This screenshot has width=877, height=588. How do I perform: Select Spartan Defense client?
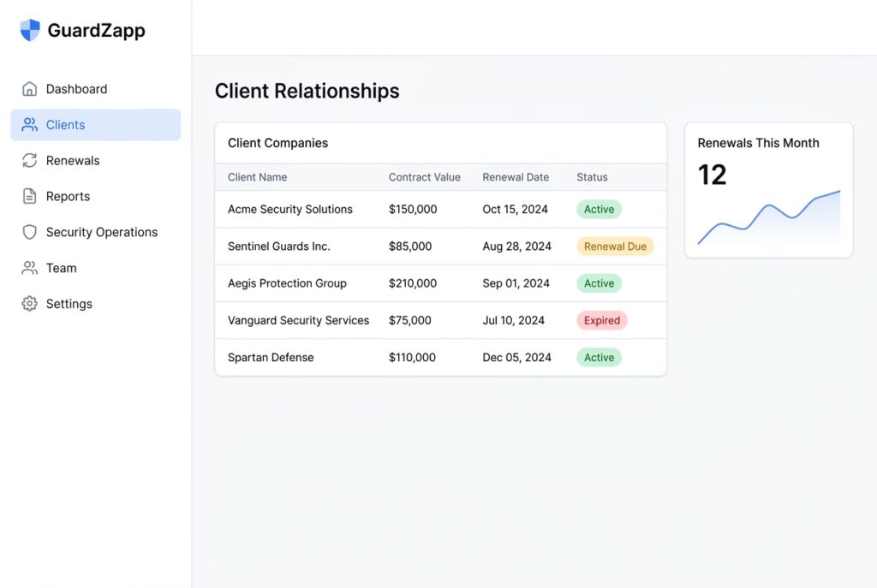point(271,357)
